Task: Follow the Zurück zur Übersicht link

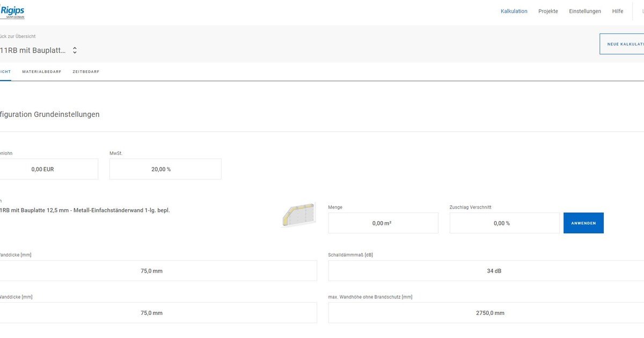Action: pos(18,36)
